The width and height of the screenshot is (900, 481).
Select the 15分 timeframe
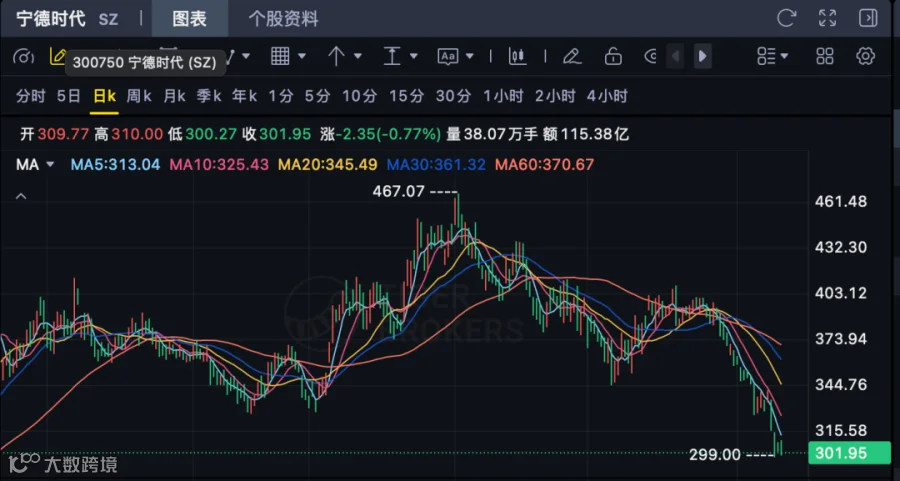(406, 96)
